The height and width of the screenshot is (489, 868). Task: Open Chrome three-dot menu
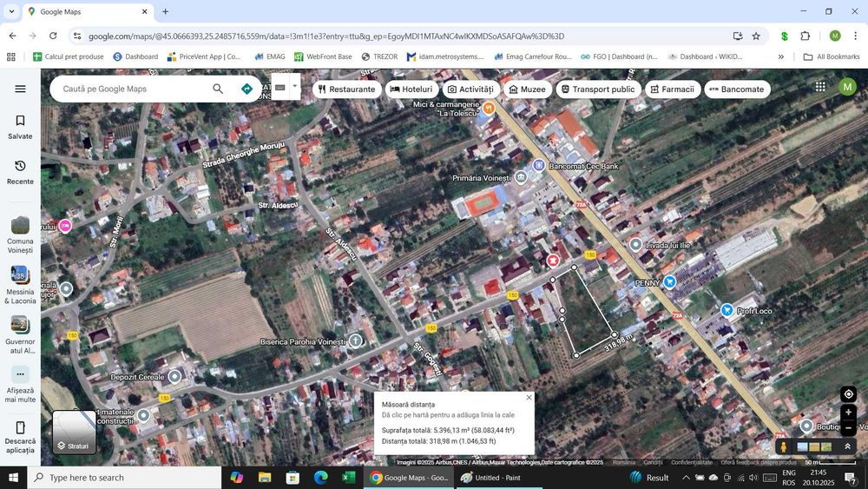855,36
